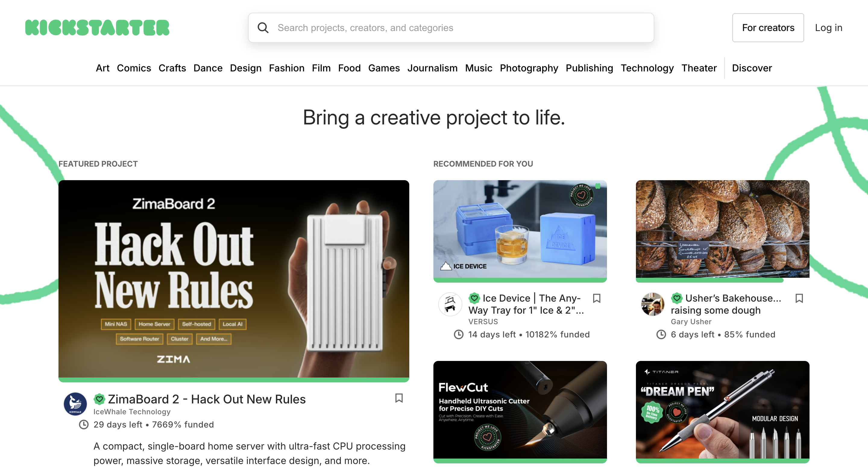Click the Gary Usher creator name
This screenshot has width=868, height=467.
pyautogui.click(x=691, y=322)
